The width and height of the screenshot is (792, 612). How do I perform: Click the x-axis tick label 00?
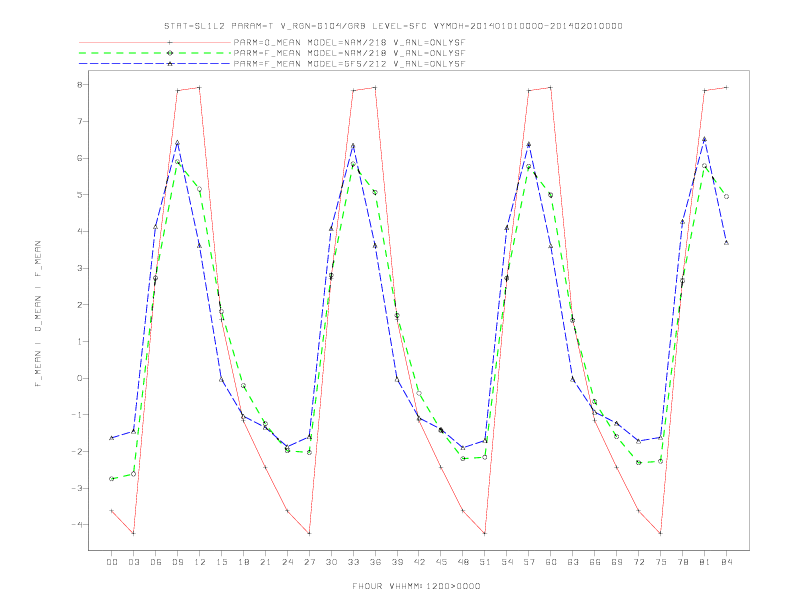point(112,562)
